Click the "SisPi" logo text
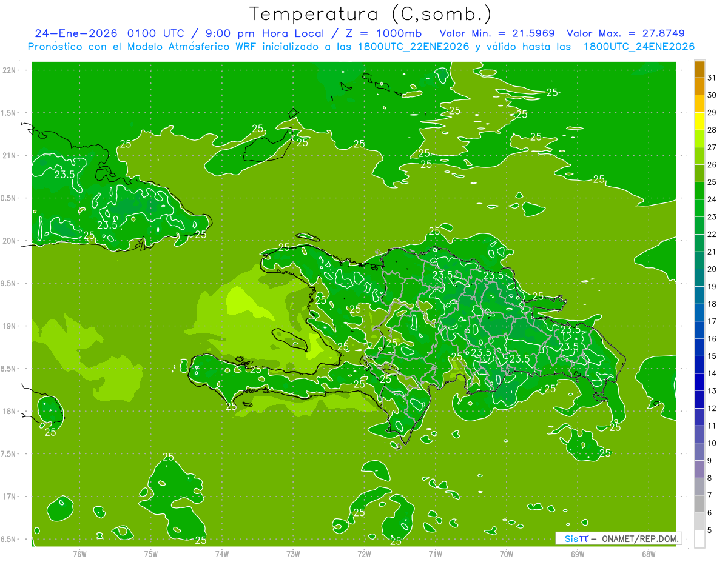This screenshot has height=562, width=728. pyautogui.click(x=576, y=538)
